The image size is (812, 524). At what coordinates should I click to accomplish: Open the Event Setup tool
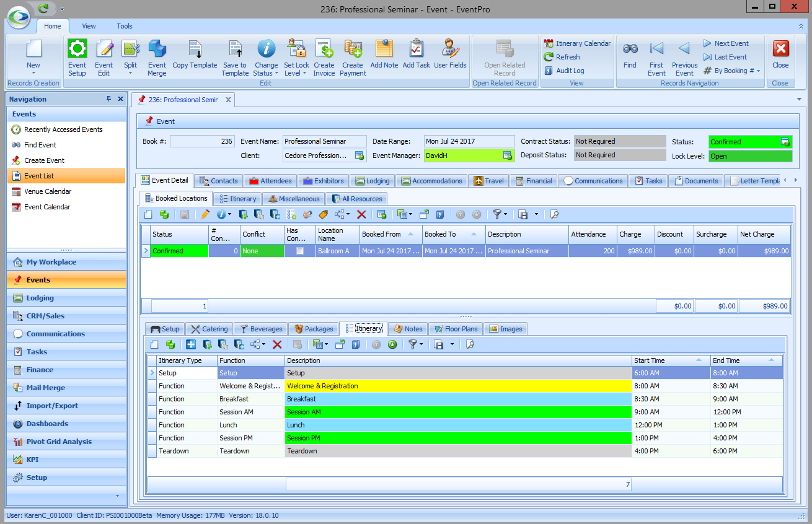tap(77, 58)
